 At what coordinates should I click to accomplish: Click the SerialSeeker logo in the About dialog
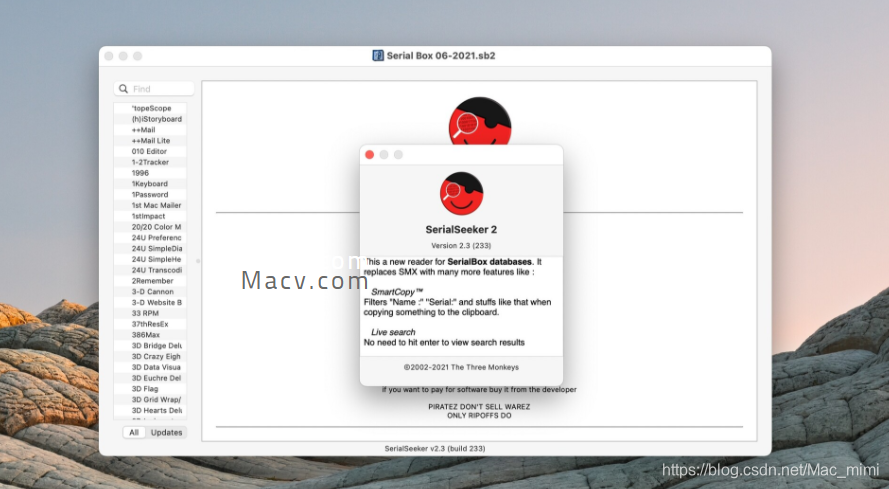click(x=462, y=193)
